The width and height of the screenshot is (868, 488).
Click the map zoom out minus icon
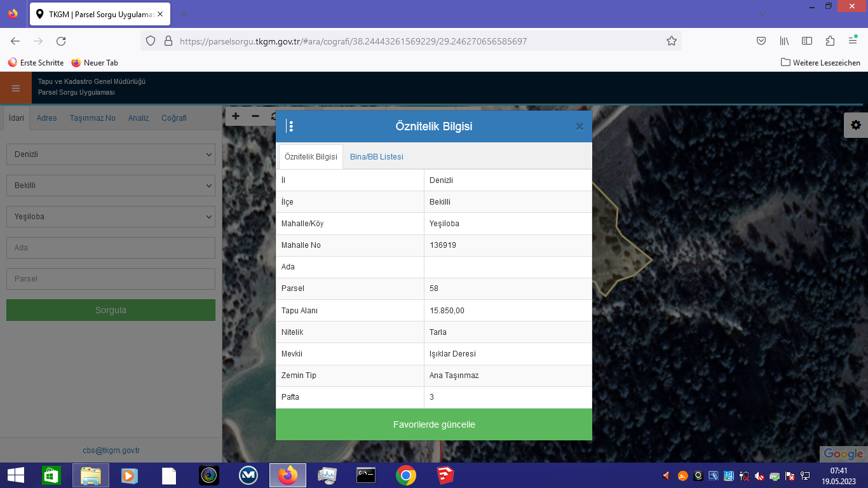255,116
